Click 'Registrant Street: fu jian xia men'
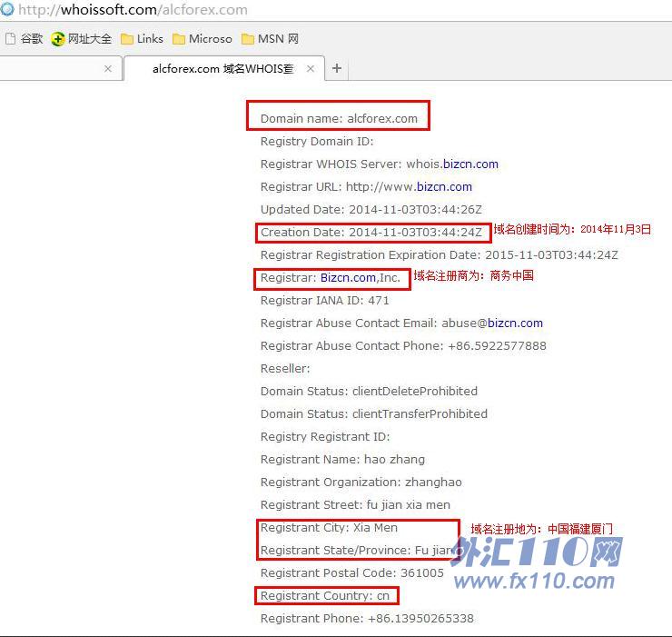Image resolution: width=672 pixels, height=637 pixels. (355, 505)
